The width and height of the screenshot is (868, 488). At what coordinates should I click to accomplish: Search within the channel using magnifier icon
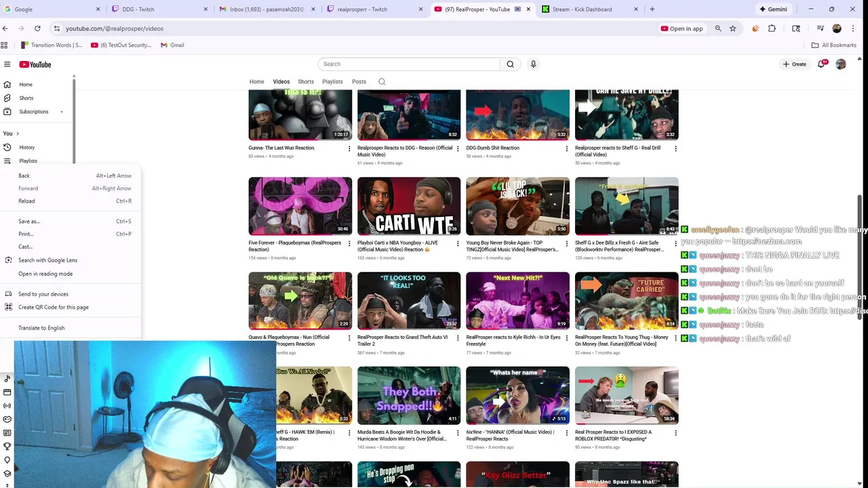382,81
